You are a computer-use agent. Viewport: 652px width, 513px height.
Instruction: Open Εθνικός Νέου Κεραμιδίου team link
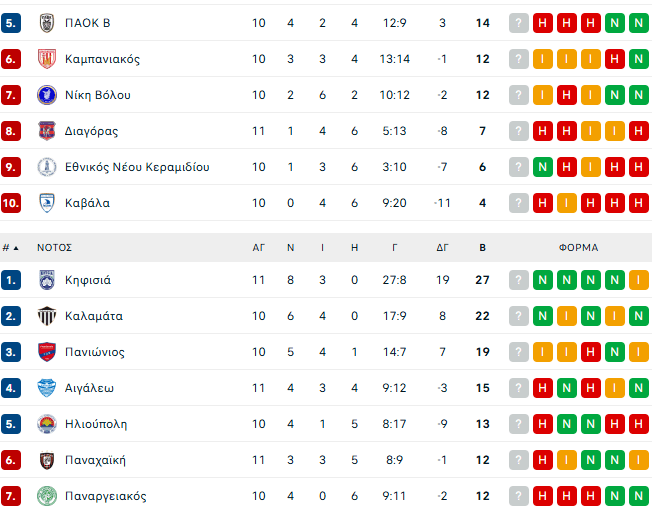click(x=137, y=167)
